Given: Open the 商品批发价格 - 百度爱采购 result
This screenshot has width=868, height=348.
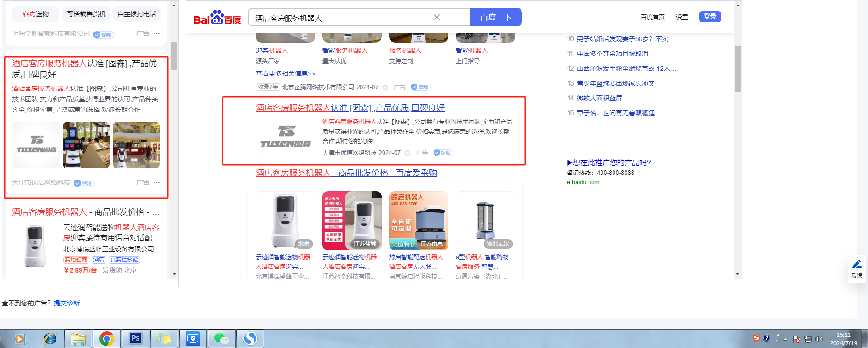Looking at the screenshot, I should (x=347, y=173).
